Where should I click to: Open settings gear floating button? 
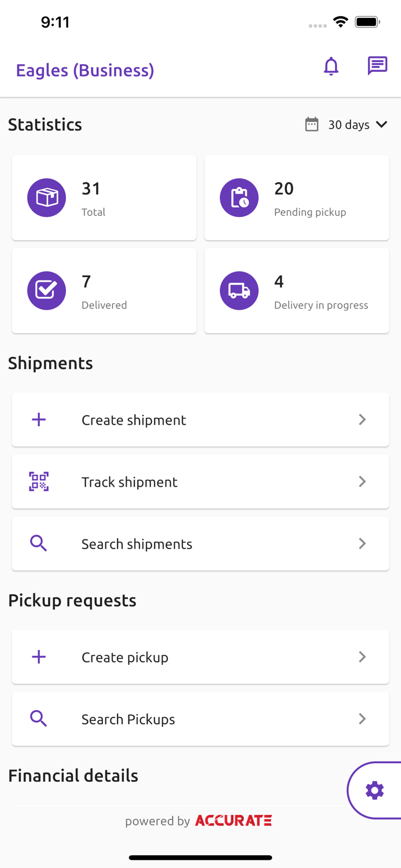point(375,790)
